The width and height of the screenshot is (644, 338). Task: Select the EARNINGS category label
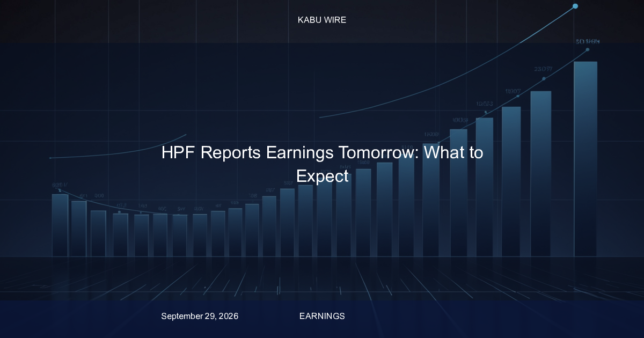pos(322,316)
